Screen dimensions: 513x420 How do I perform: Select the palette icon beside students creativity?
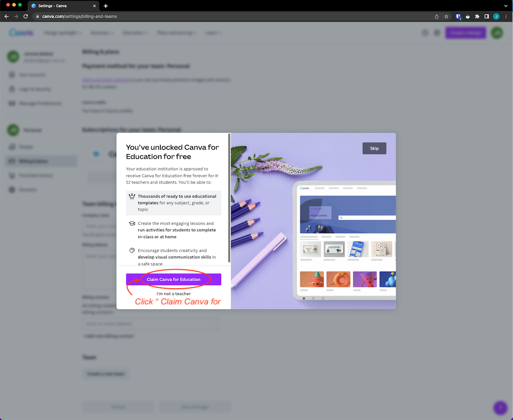132,251
